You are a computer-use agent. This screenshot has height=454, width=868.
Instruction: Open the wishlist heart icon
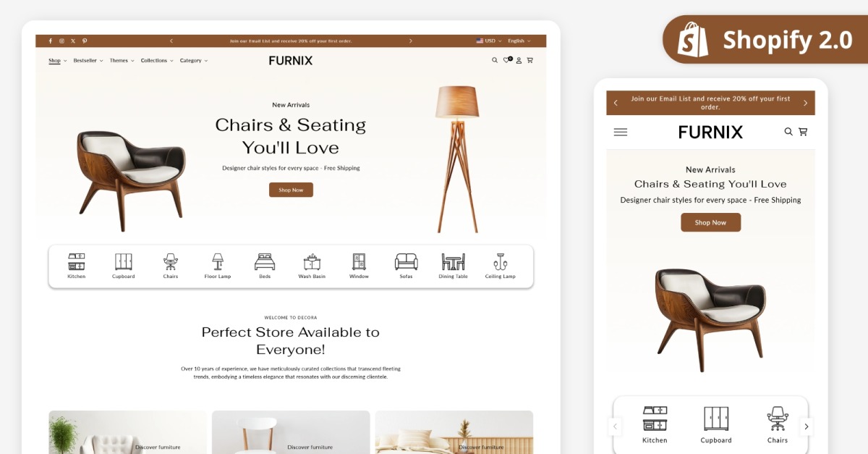(507, 61)
